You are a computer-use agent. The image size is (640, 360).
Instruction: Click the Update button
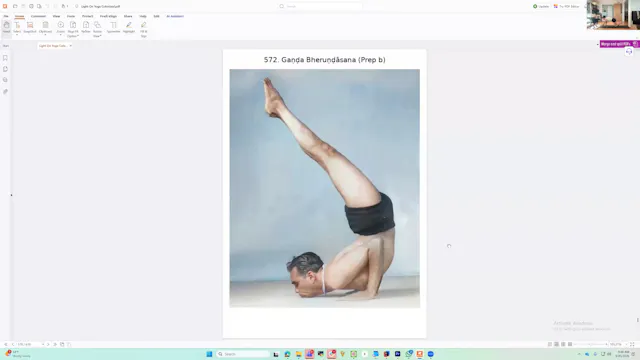[541, 6]
